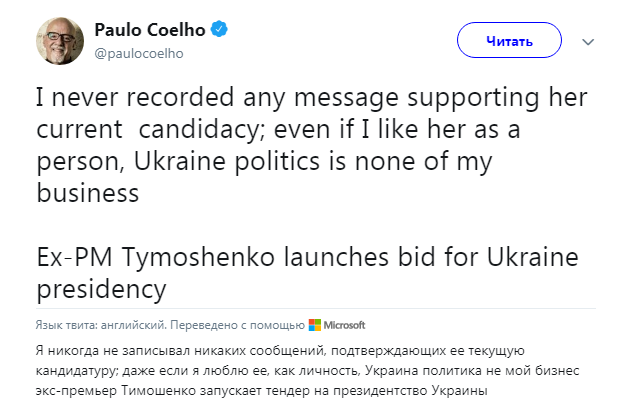The height and width of the screenshot is (398, 629).
Task: Click the word 'presidency' in the headline
Action: [101, 290]
